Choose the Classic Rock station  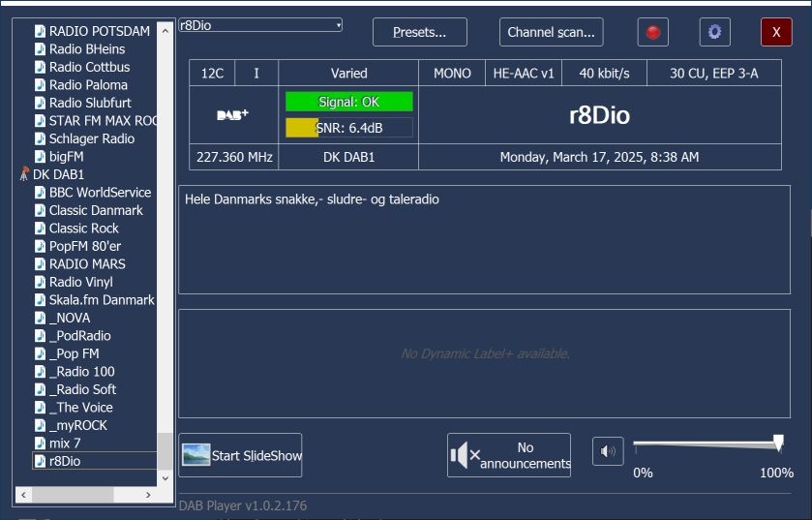pos(84,228)
